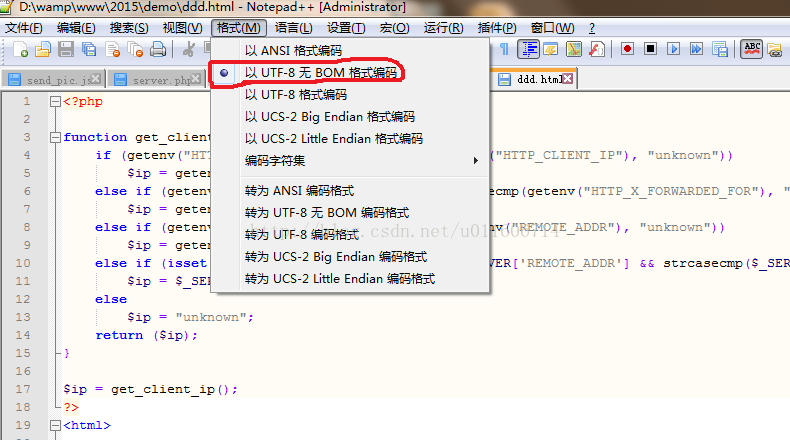
Task: Click Save Current Recorded Macro icon
Action: (720, 49)
